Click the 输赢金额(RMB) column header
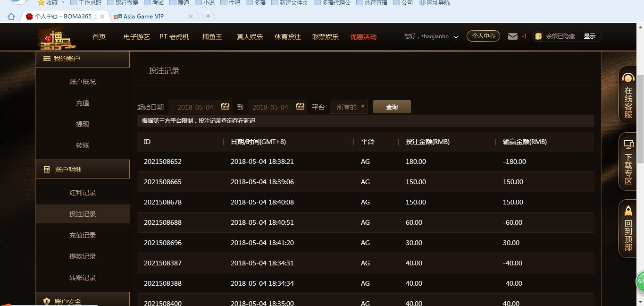 tap(525, 142)
